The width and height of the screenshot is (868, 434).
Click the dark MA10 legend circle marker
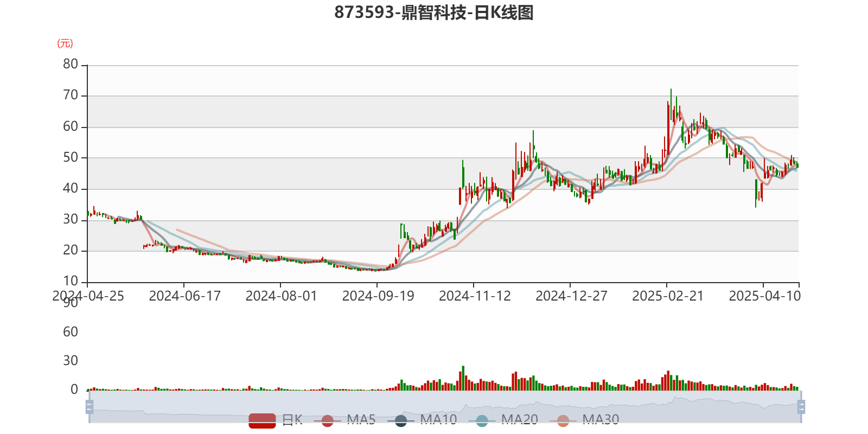tap(401, 420)
